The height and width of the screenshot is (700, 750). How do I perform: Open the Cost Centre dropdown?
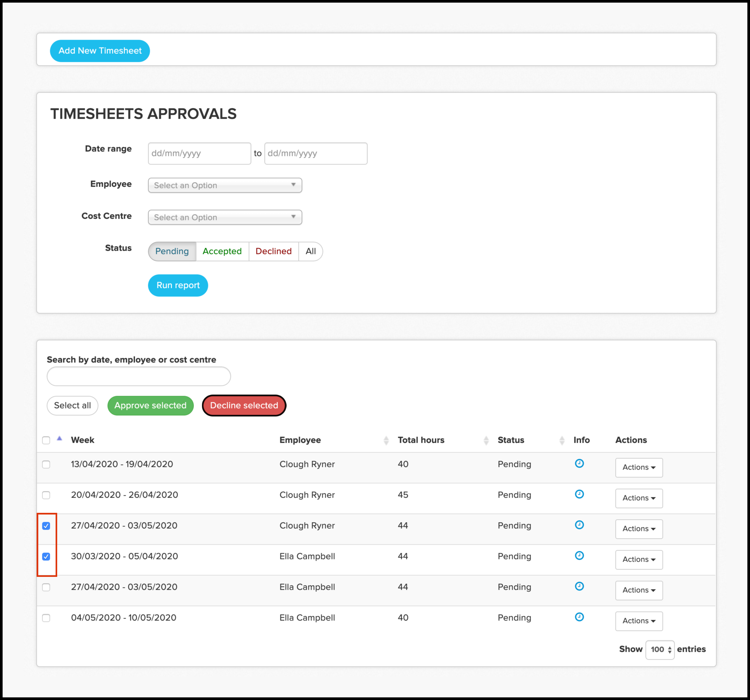pos(225,217)
